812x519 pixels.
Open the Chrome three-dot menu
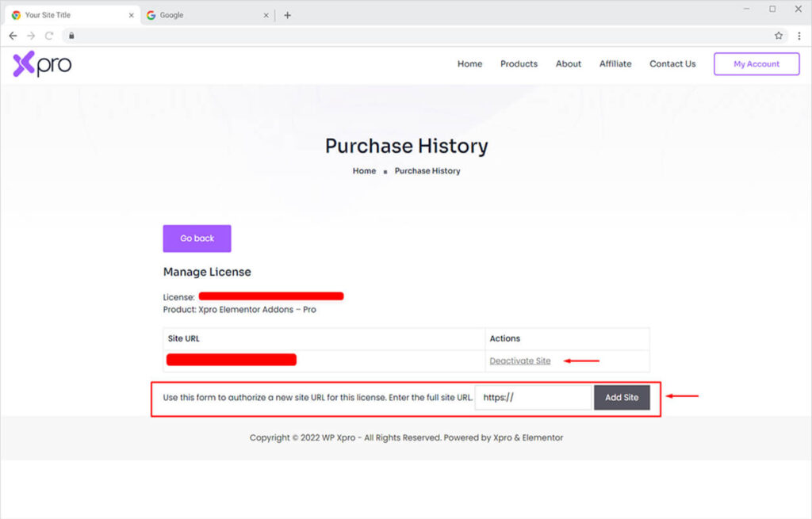click(x=799, y=36)
